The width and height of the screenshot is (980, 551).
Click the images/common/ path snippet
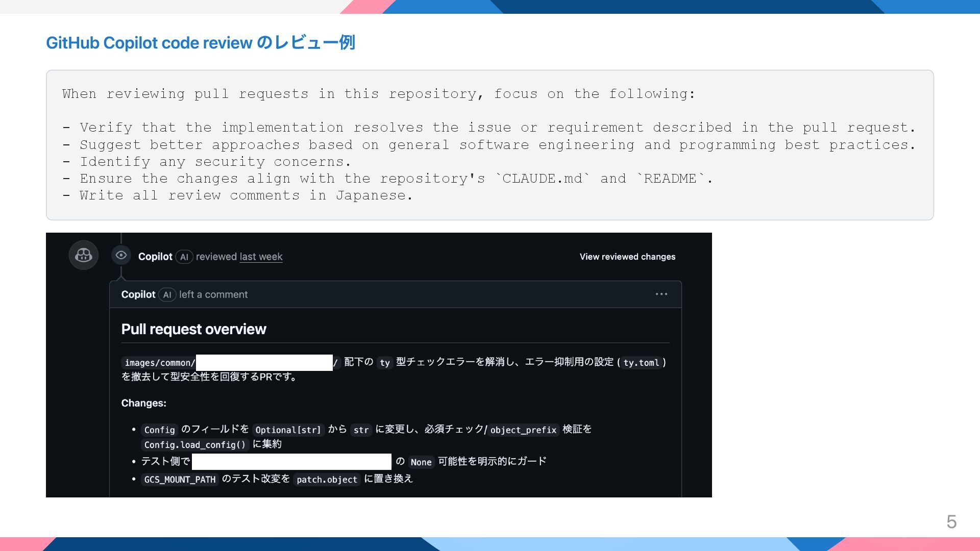click(x=160, y=363)
